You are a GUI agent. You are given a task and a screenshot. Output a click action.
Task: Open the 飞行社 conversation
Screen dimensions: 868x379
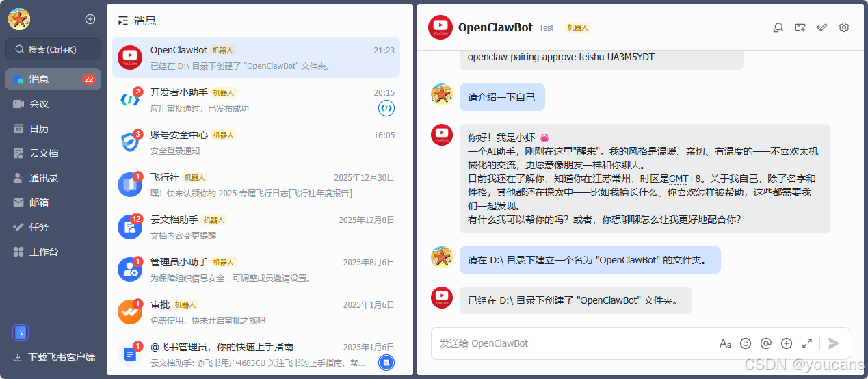coord(256,185)
